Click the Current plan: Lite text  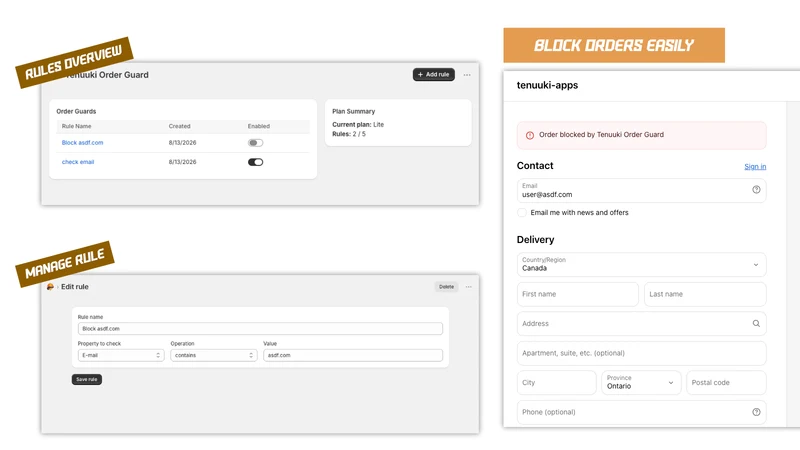tap(358, 124)
